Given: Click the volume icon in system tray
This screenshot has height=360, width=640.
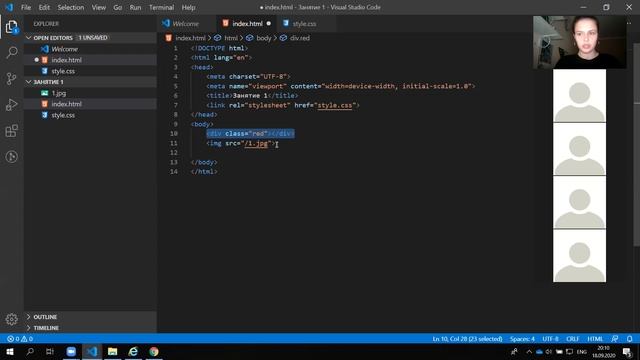Looking at the screenshot, I should pos(549,352).
